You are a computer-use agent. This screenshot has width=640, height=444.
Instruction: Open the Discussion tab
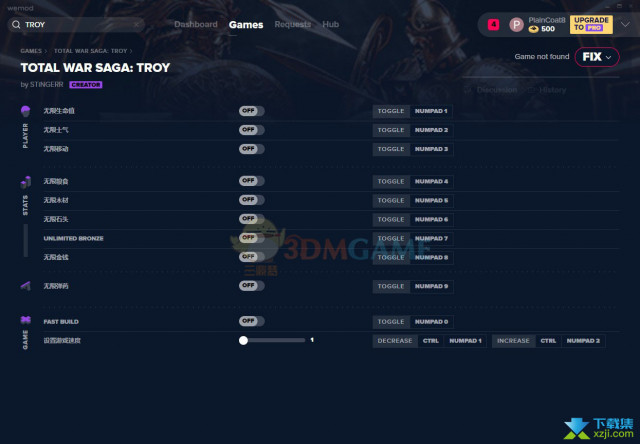pyautogui.click(x=497, y=90)
